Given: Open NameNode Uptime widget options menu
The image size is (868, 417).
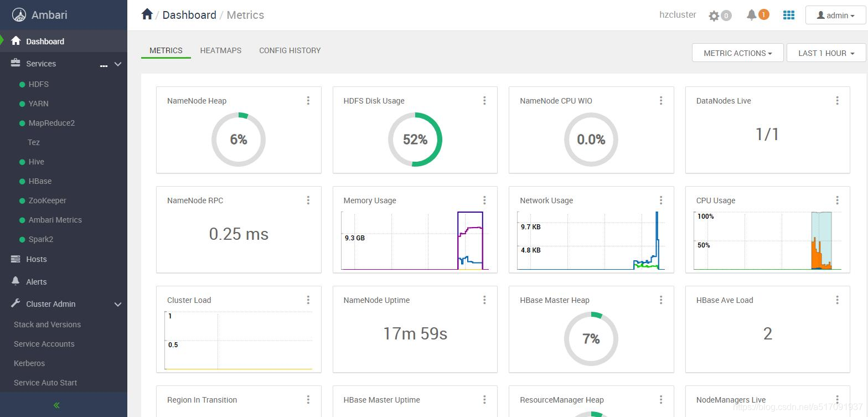Looking at the screenshot, I should coord(484,300).
